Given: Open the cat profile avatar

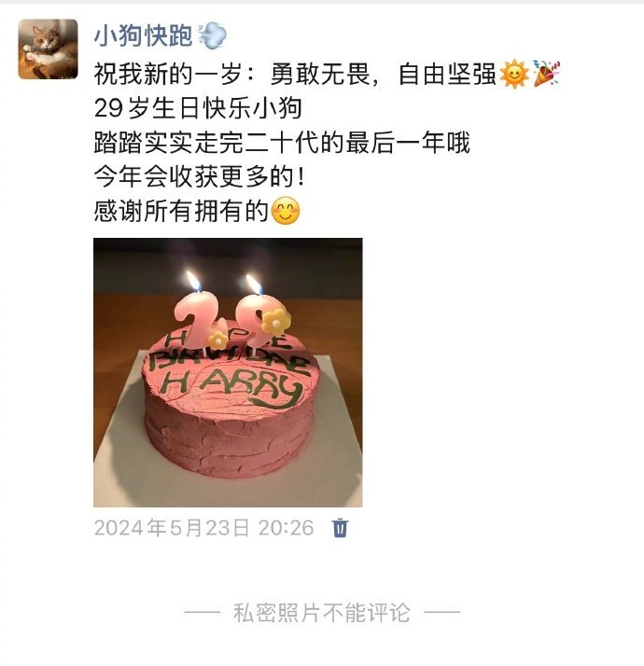Looking at the screenshot, I should tap(48, 49).
